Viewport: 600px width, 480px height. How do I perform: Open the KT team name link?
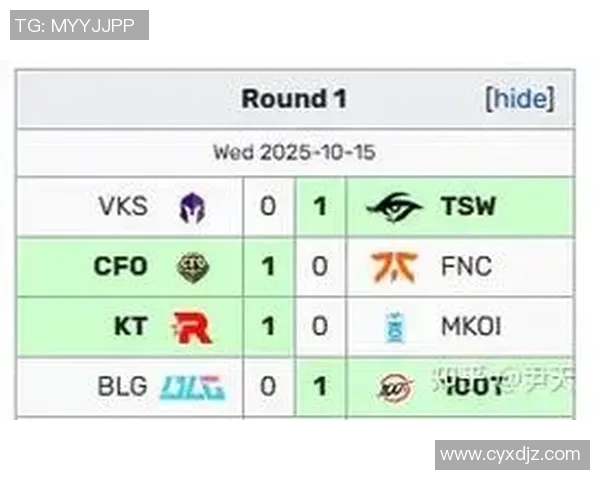point(131,326)
